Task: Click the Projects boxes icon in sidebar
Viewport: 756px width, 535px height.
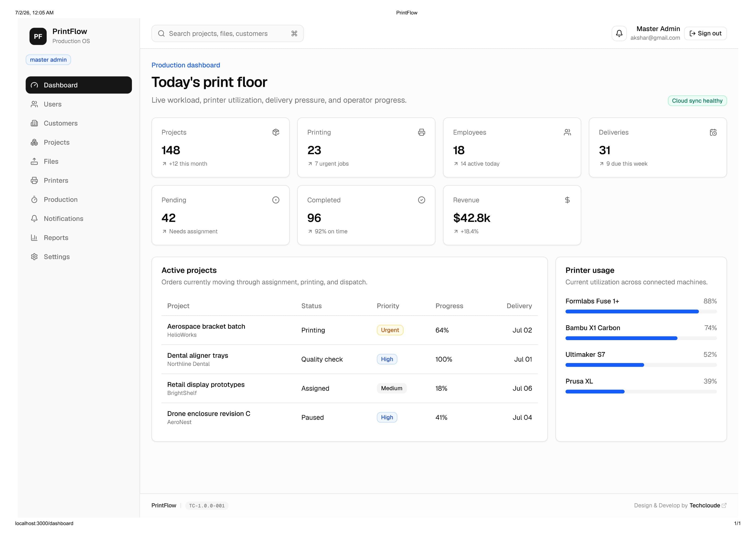Action: point(34,143)
